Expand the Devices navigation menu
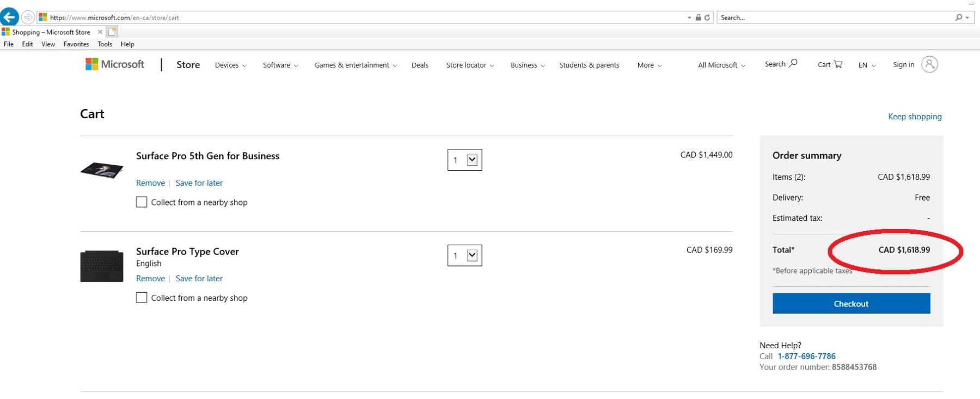980x399 pixels. pyautogui.click(x=230, y=65)
